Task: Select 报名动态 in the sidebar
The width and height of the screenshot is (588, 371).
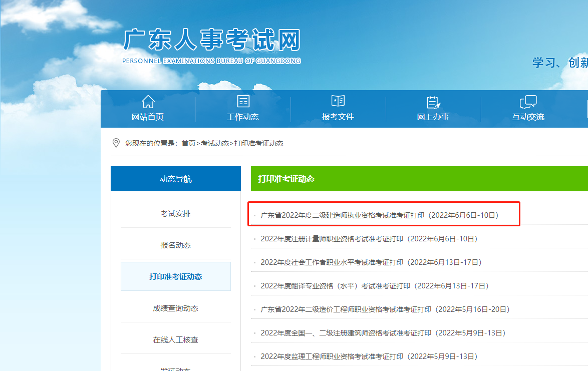Action: 175,245
